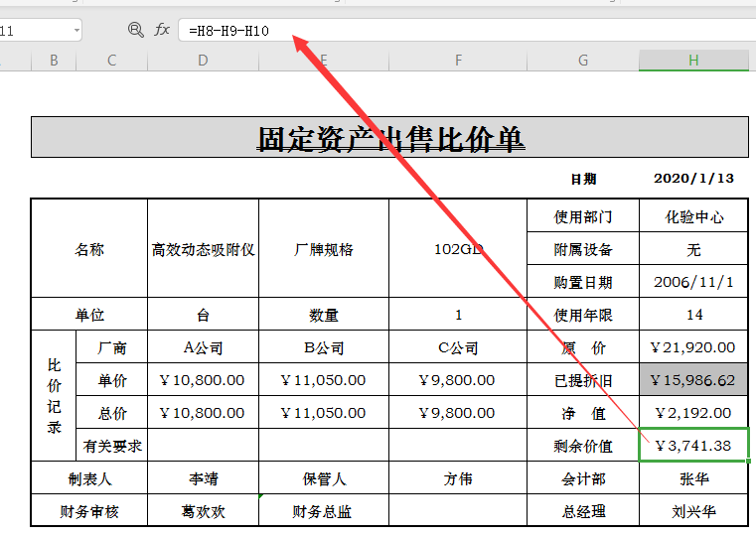
Task: Select the cell 高效动态吸附仪
Action: point(203,249)
